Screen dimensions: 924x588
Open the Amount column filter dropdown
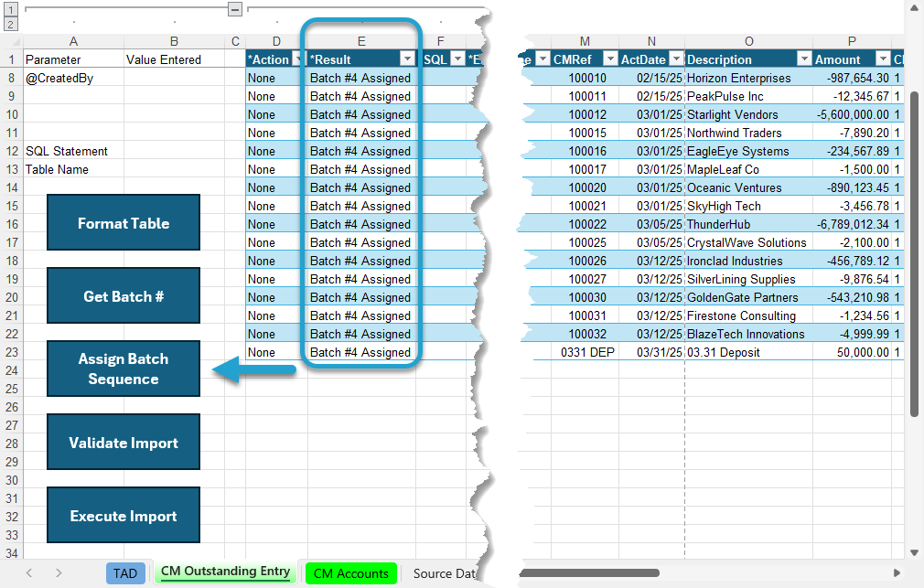click(x=882, y=59)
